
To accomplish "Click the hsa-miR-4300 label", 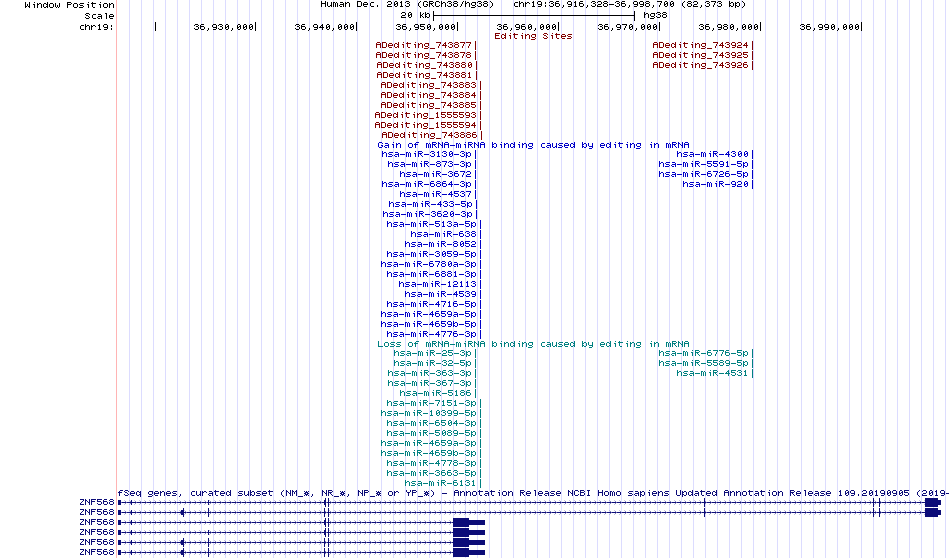I will coord(712,154).
